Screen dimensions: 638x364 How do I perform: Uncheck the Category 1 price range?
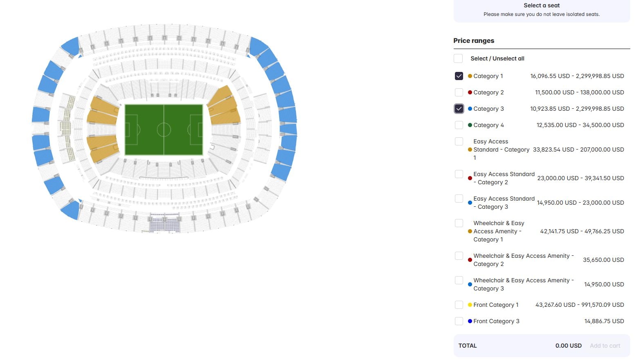(459, 76)
